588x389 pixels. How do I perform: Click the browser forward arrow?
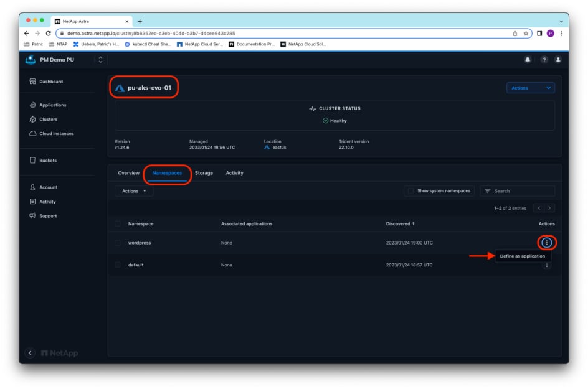37,34
